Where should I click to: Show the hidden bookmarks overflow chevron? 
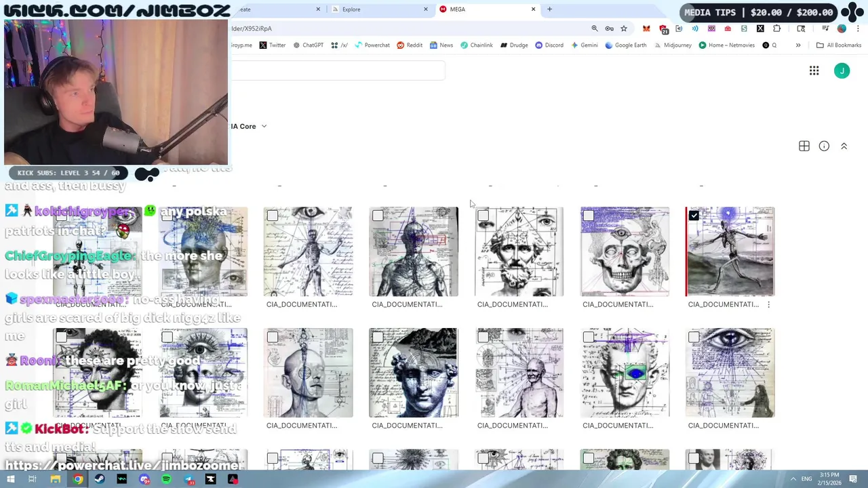pyautogui.click(x=798, y=45)
